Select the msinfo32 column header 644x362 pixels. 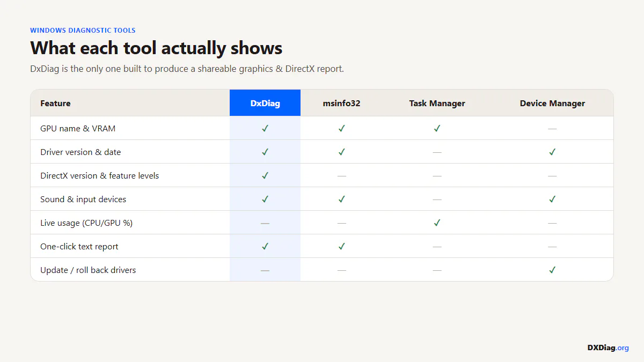pyautogui.click(x=342, y=103)
